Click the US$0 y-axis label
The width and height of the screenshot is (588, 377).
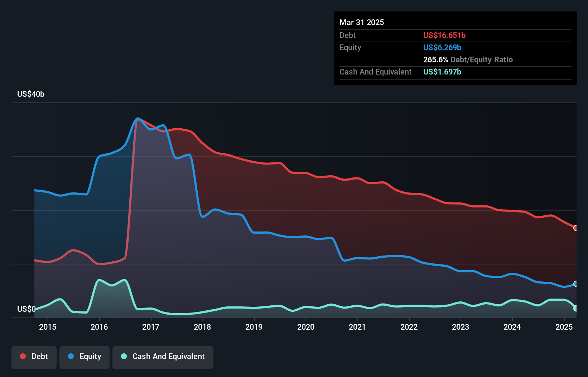click(26, 309)
